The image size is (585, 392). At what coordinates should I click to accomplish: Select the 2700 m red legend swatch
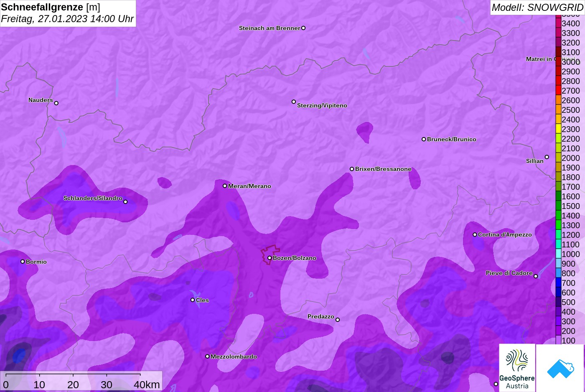click(x=558, y=91)
